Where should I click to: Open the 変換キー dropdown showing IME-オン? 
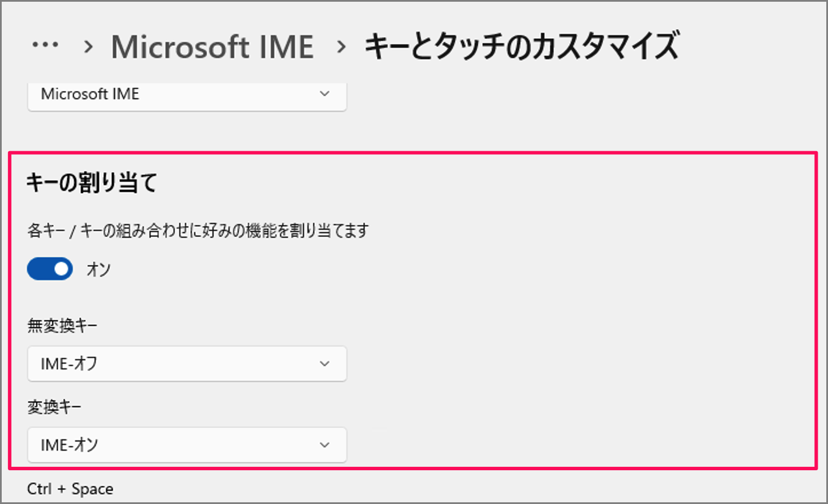(187, 445)
